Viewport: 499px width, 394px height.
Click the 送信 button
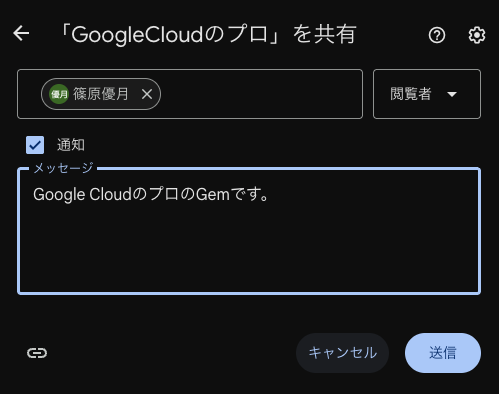(443, 353)
